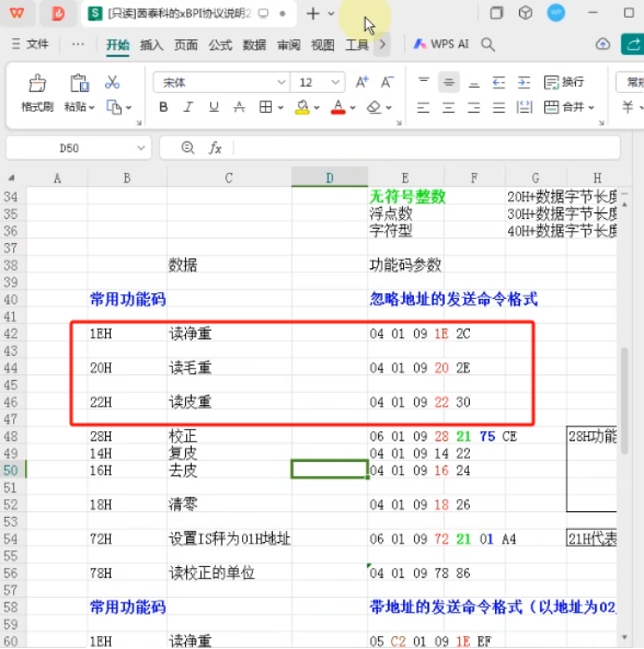Screen dimensions: 644x649
Task: Apply yellow fill color
Action: [302, 108]
